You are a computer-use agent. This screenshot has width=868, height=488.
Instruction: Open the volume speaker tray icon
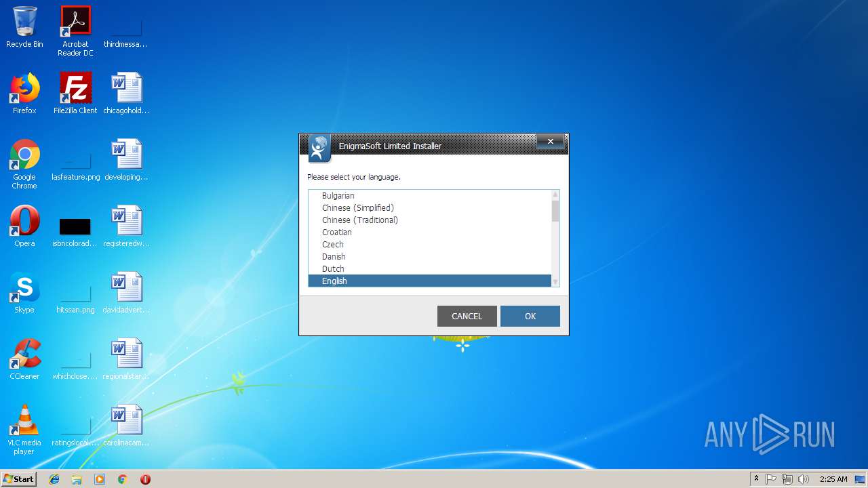click(x=804, y=479)
